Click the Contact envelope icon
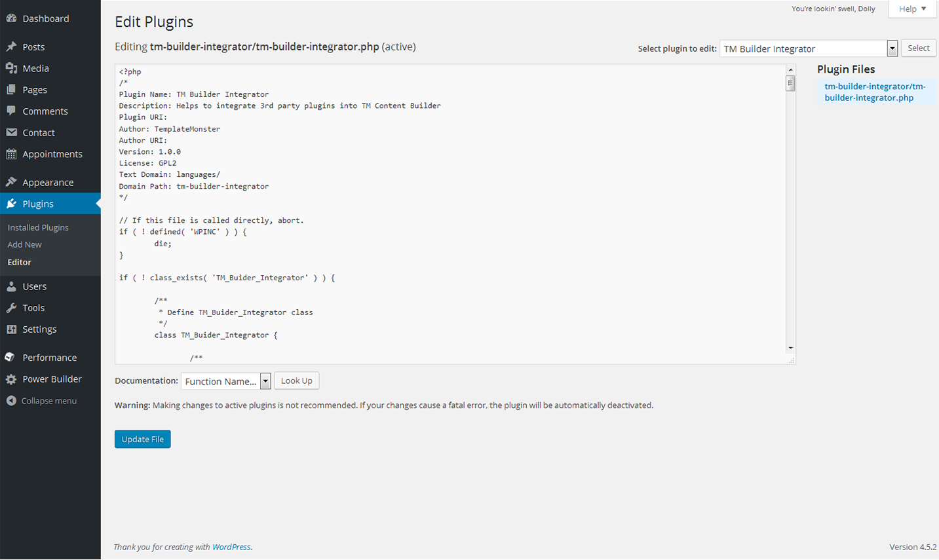The width and height of the screenshot is (939, 560). click(11, 132)
